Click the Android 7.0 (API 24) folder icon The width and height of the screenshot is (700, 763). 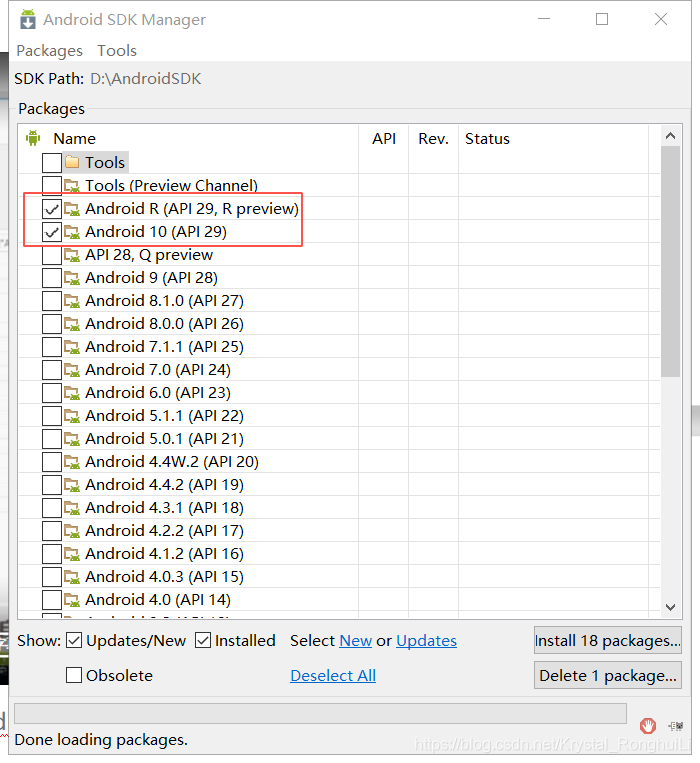[72, 370]
